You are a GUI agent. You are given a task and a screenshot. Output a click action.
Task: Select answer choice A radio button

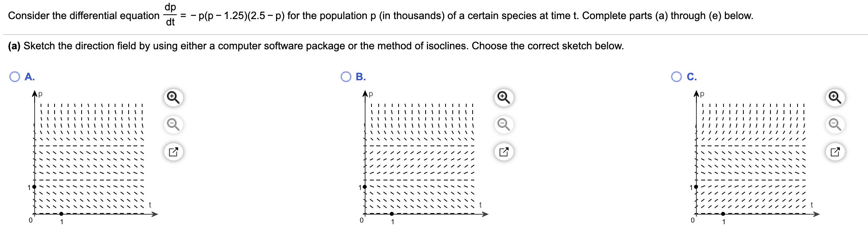(x=14, y=76)
